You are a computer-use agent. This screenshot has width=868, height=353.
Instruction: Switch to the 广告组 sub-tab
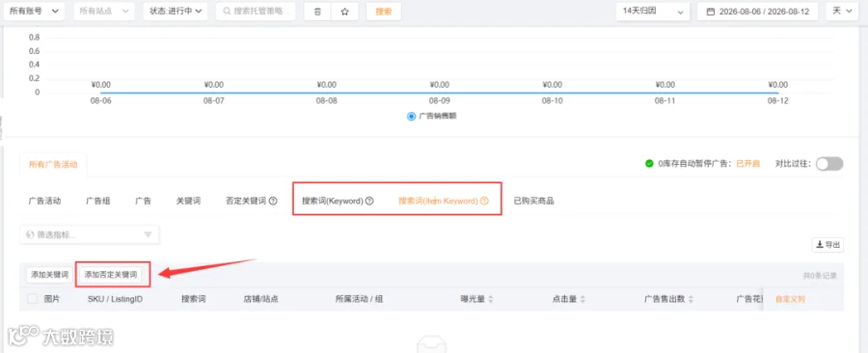point(98,201)
